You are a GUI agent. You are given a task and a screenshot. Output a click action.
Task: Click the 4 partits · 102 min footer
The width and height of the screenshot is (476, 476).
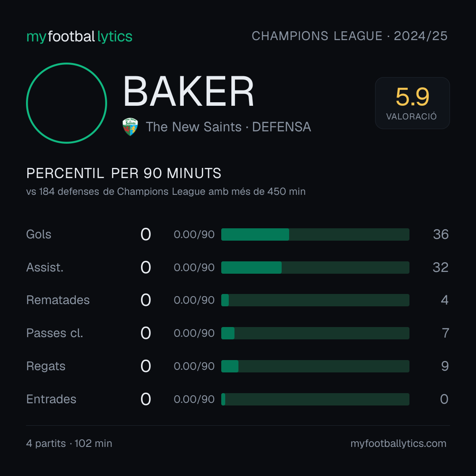[x=69, y=443]
